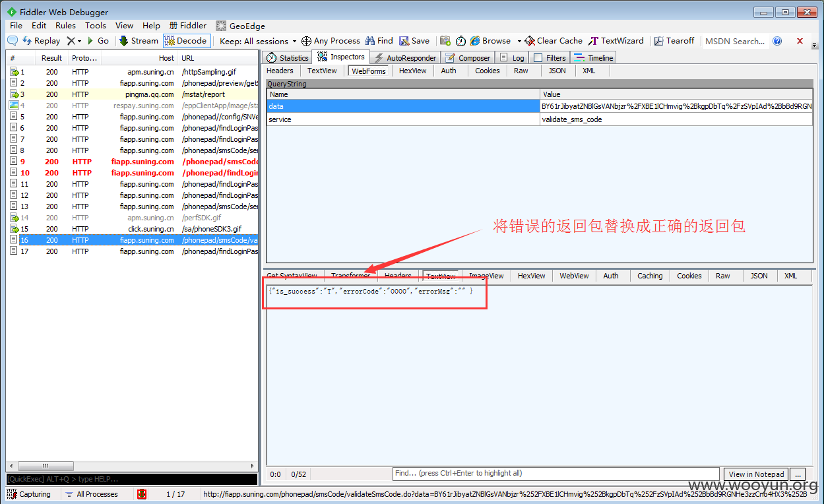
Task: Click the blue help question mark icon
Action: tap(777, 41)
